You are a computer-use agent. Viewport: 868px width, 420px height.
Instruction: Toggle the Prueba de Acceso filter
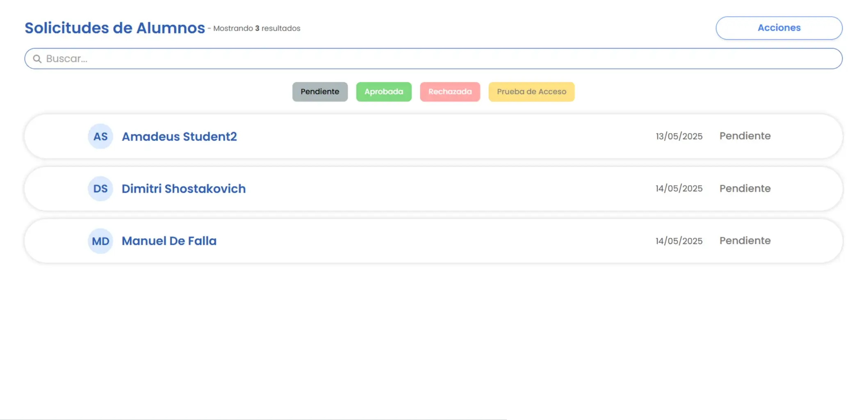531,92
